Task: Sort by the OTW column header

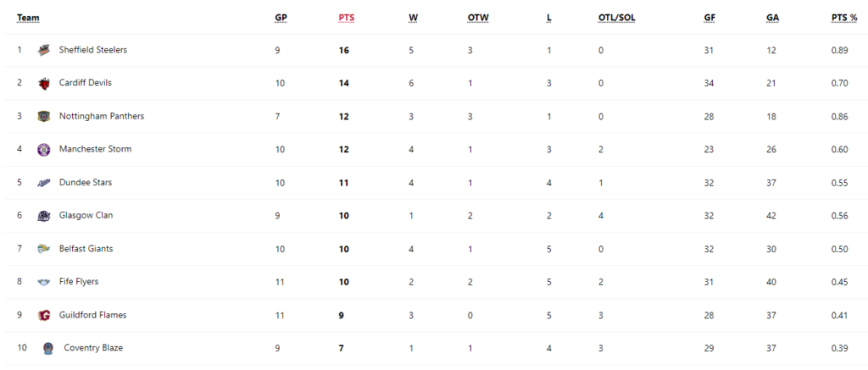Action: (478, 18)
